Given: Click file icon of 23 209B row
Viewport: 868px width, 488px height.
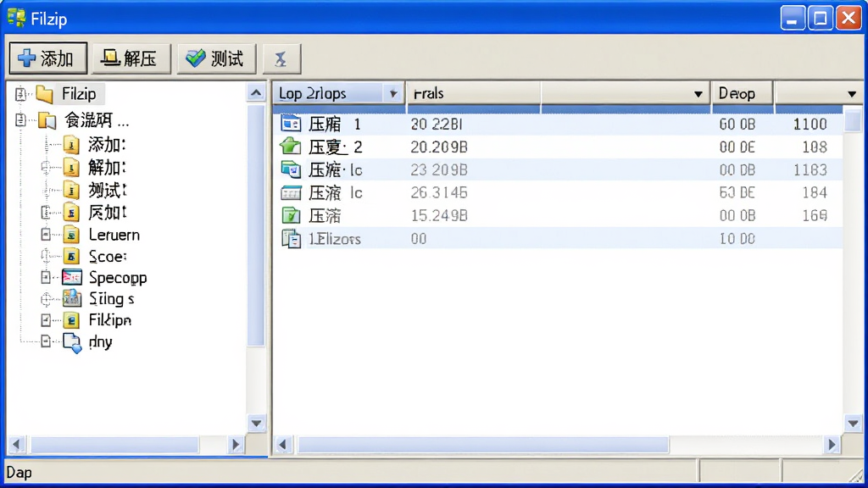Looking at the screenshot, I should (x=291, y=169).
